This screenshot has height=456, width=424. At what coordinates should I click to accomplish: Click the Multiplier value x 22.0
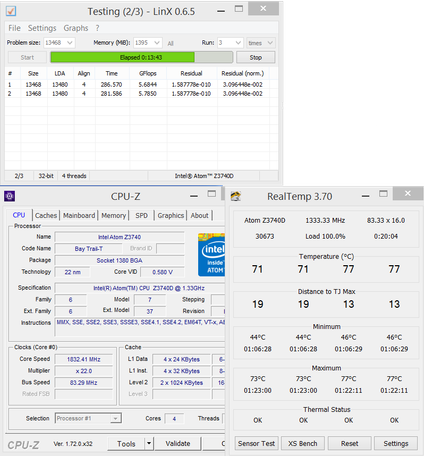pyautogui.click(x=84, y=371)
